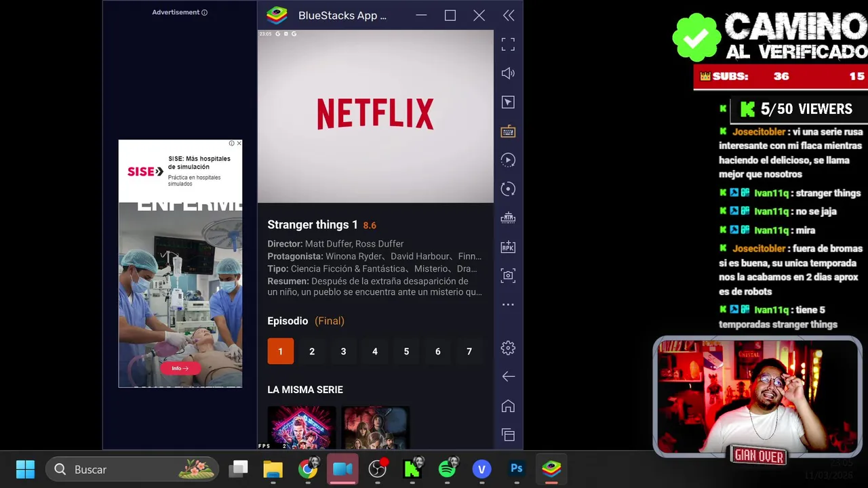This screenshot has height=488, width=868.
Task: Open Photoshop from the taskbar
Action: click(517, 469)
